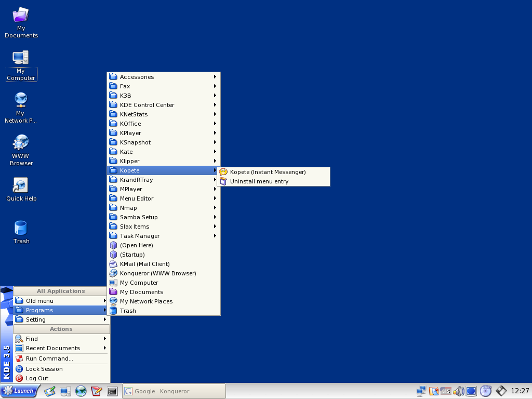Open My Computer from Programs menu
This screenshot has height=399, width=532.
click(164, 283)
